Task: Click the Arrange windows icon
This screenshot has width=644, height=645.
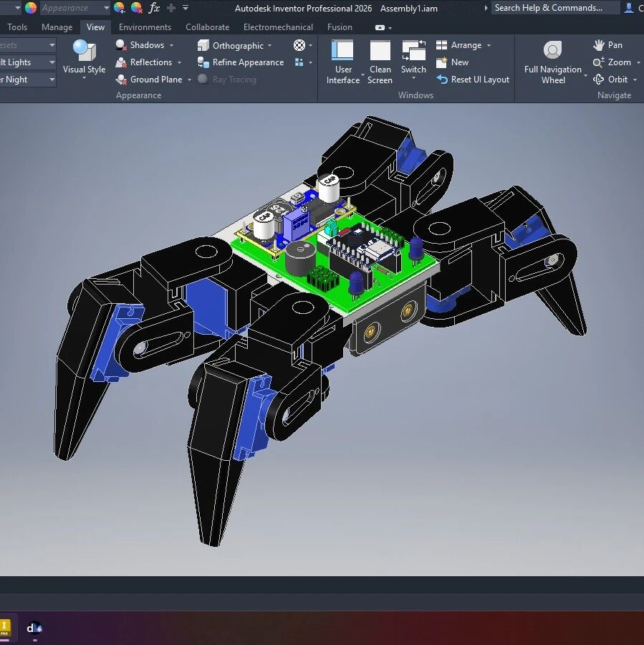Action: [441, 45]
